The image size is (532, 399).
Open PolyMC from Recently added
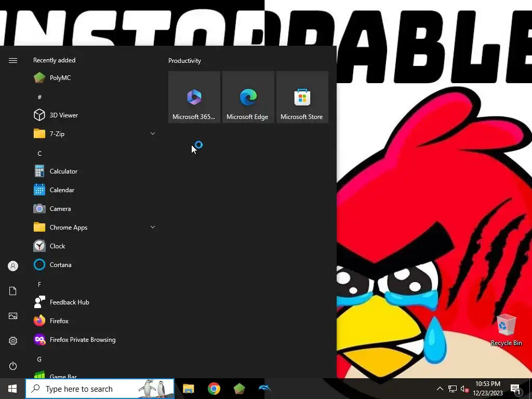(95, 78)
